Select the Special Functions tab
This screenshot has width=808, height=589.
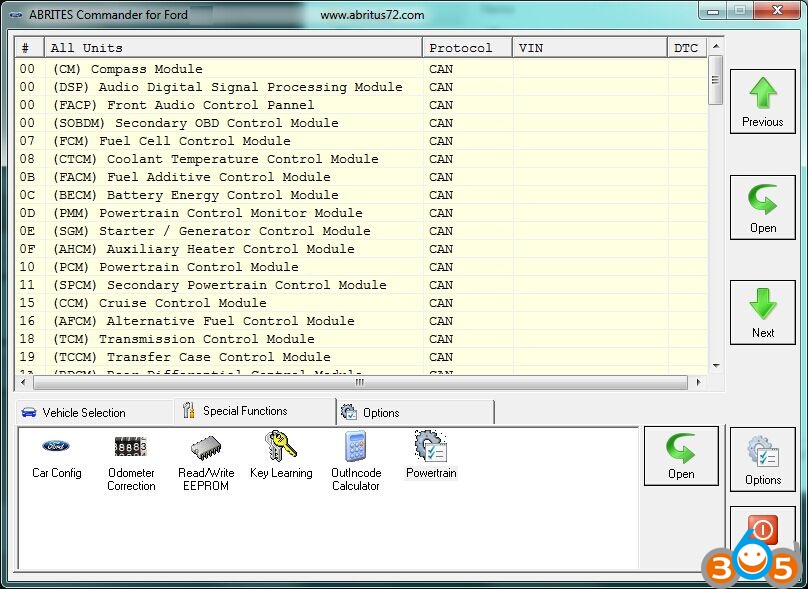[x=244, y=411]
